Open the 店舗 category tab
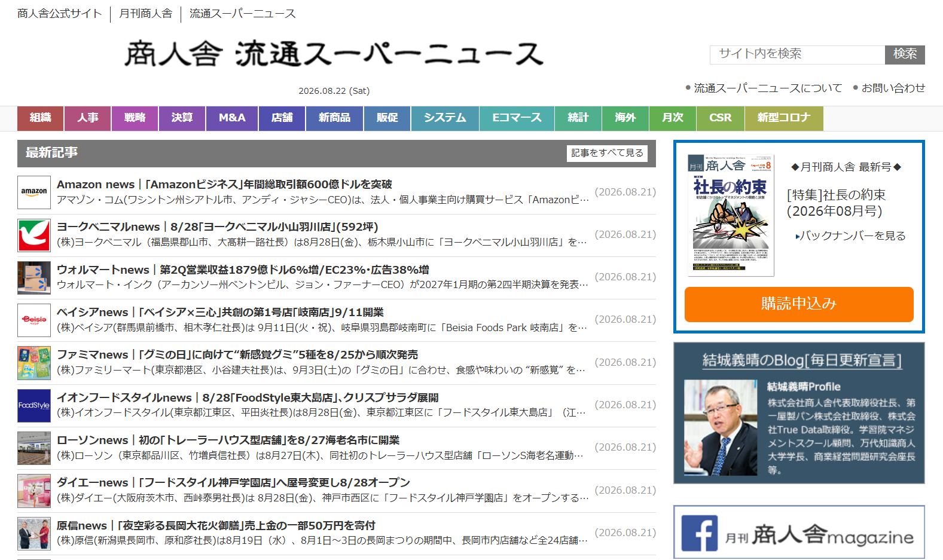943x560 pixels. pos(282,118)
